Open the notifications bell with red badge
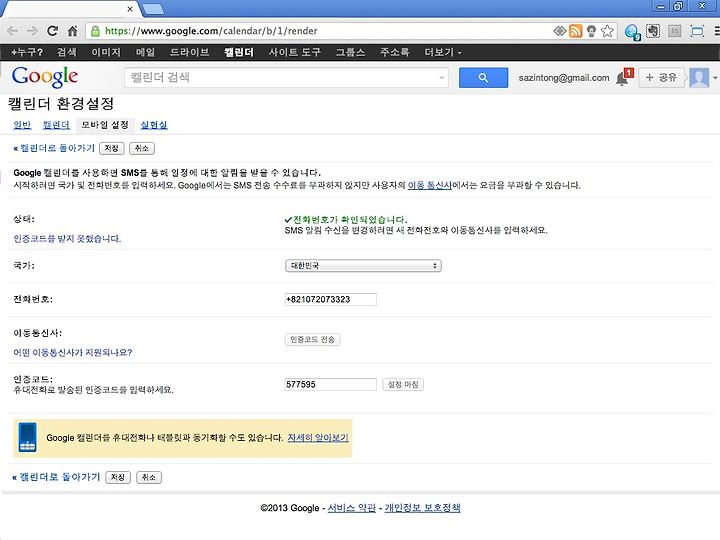Viewport: 720px width, 540px height. pyautogui.click(x=624, y=78)
